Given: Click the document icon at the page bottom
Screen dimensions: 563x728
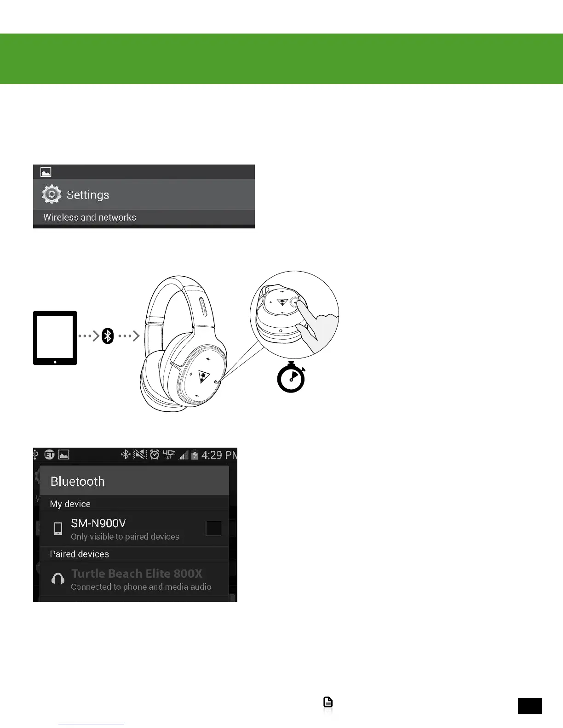Looking at the screenshot, I should tap(328, 702).
